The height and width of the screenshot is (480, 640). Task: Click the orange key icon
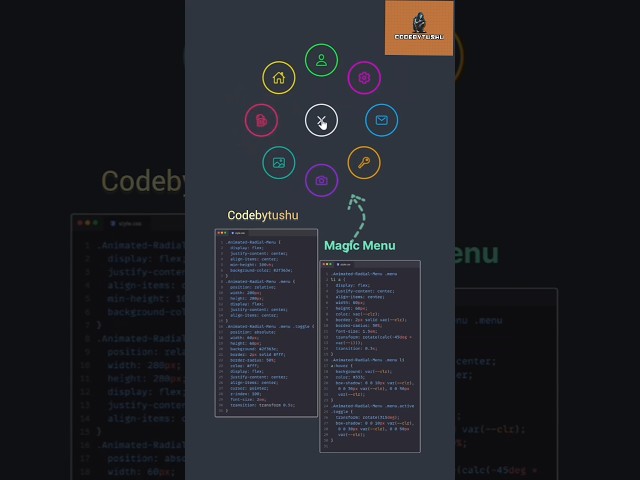364,162
